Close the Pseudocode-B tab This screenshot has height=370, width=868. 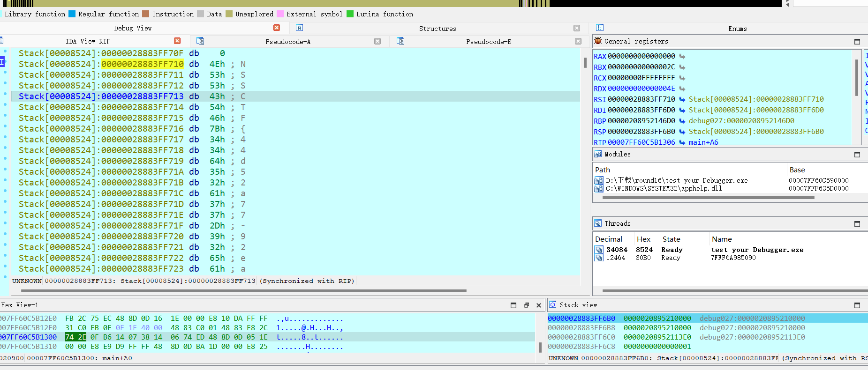point(578,41)
